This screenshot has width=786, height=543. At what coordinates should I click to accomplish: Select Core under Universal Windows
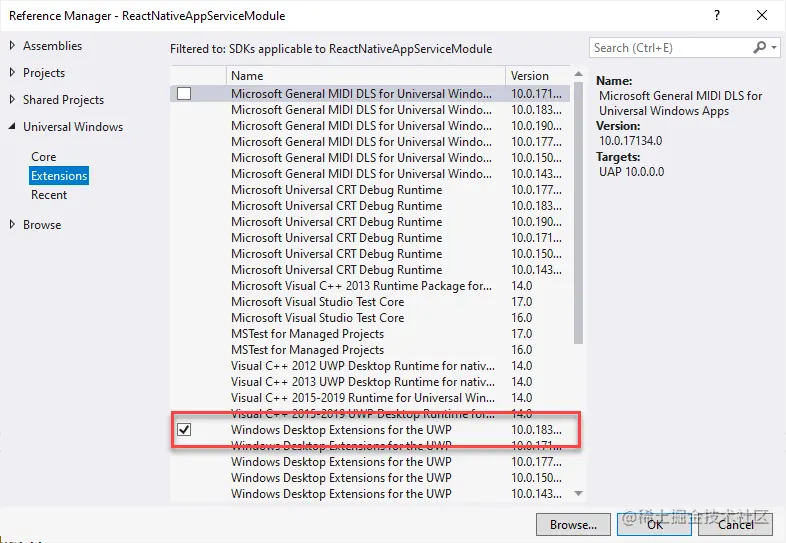click(x=44, y=157)
